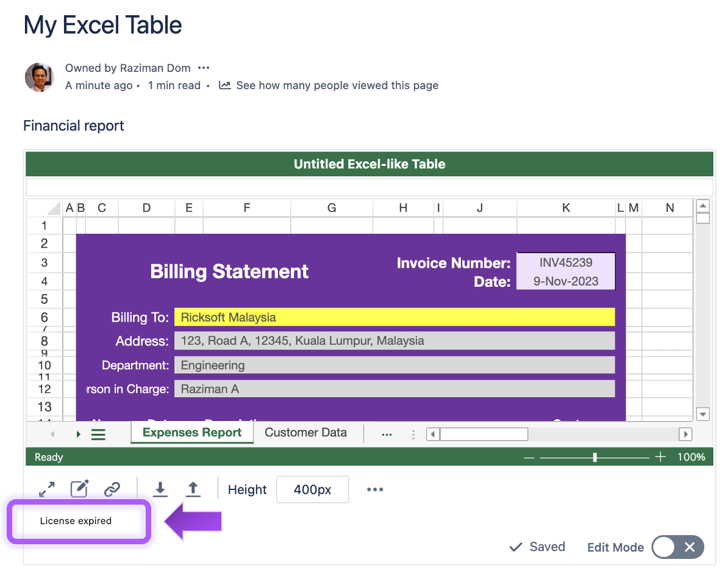
Task: Switch to the Customer Data sheet tab
Action: click(x=306, y=433)
